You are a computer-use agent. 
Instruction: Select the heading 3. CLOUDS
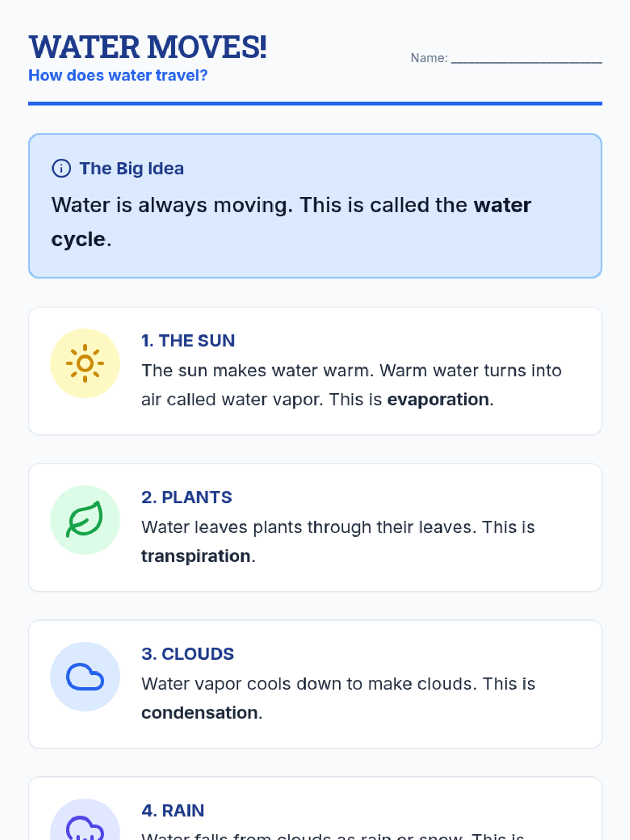[x=187, y=654]
